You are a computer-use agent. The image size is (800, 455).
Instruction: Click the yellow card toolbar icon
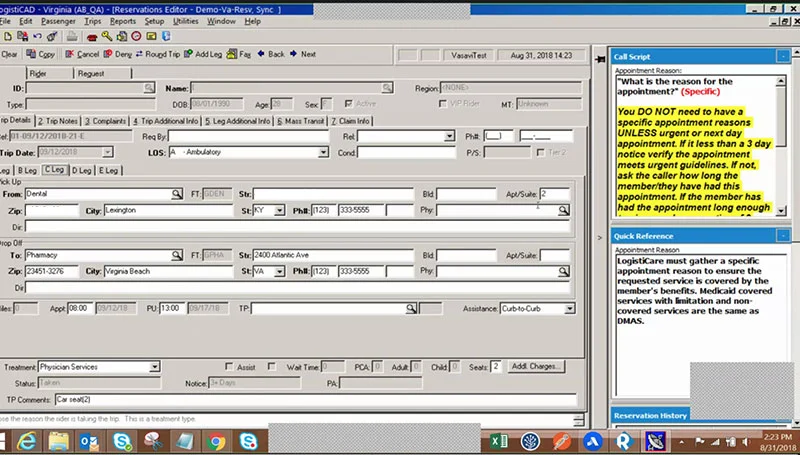coord(151,36)
